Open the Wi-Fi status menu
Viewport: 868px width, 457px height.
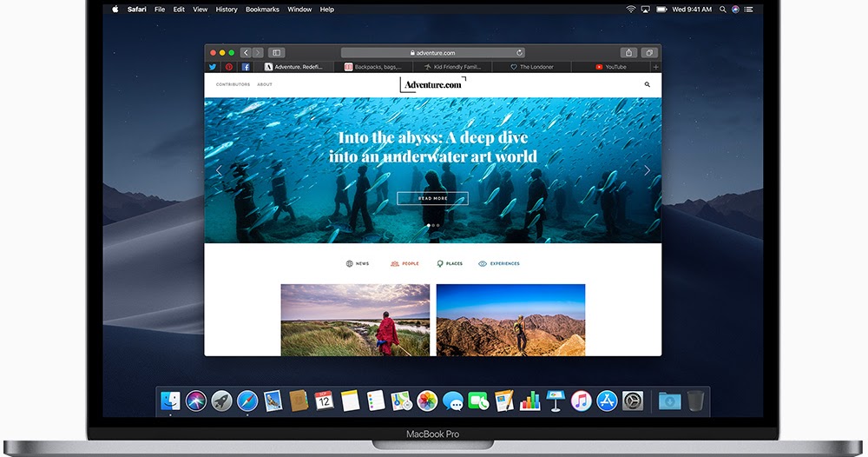pos(630,9)
